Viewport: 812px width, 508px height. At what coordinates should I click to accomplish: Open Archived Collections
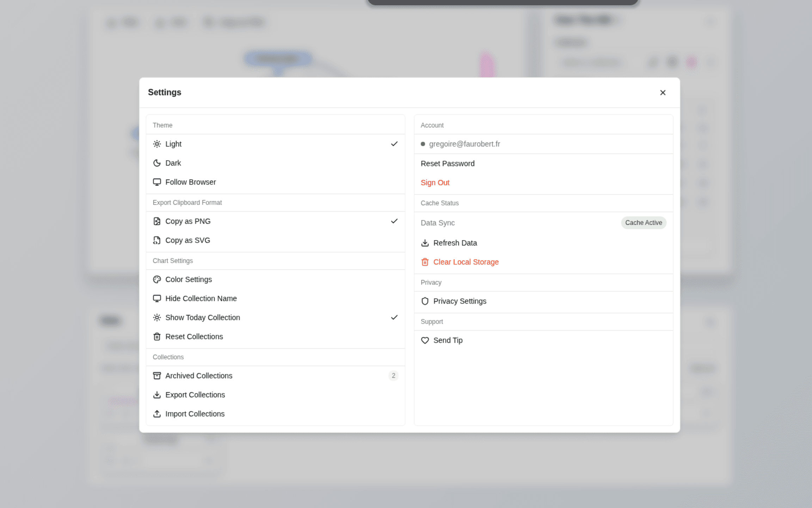pos(276,376)
